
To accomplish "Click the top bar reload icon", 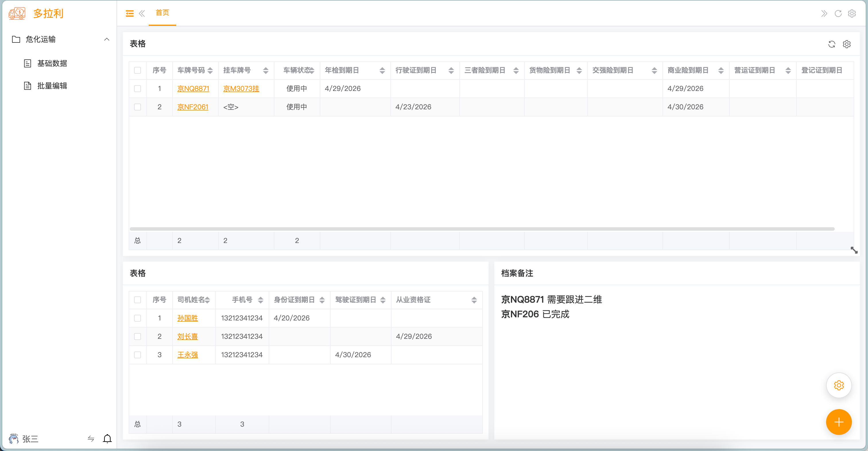I will 838,13.
